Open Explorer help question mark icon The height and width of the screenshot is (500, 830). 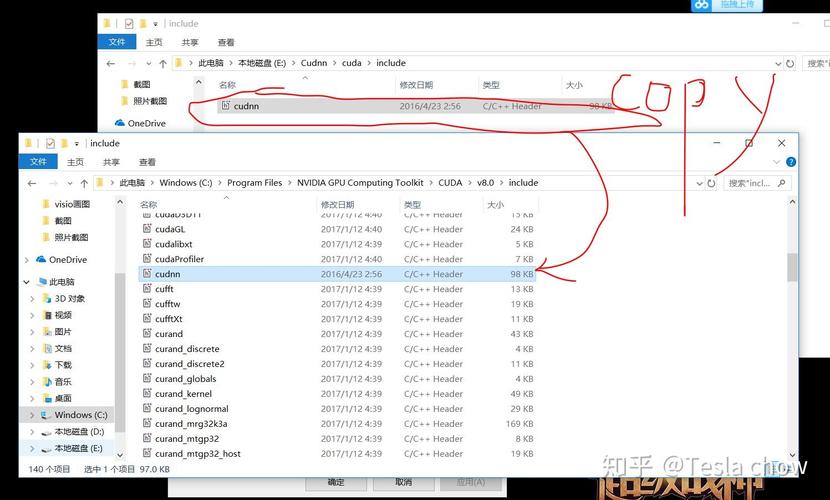(791, 162)
